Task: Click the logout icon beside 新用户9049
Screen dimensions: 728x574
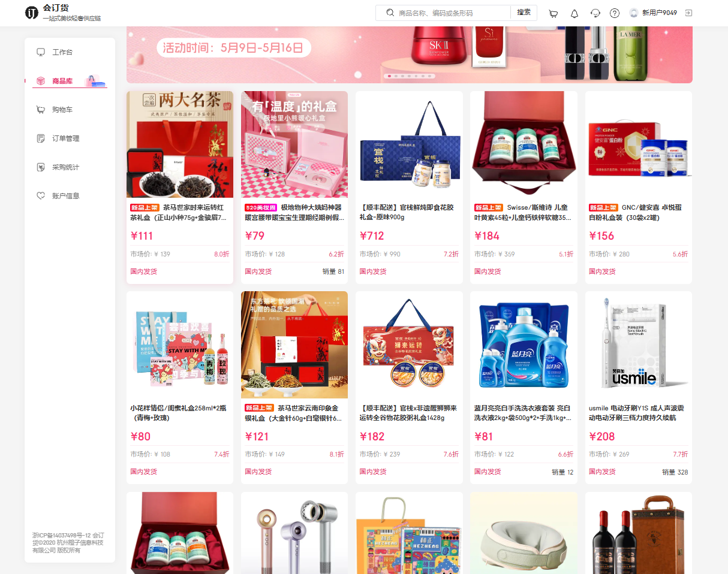Action: [688, 13]
